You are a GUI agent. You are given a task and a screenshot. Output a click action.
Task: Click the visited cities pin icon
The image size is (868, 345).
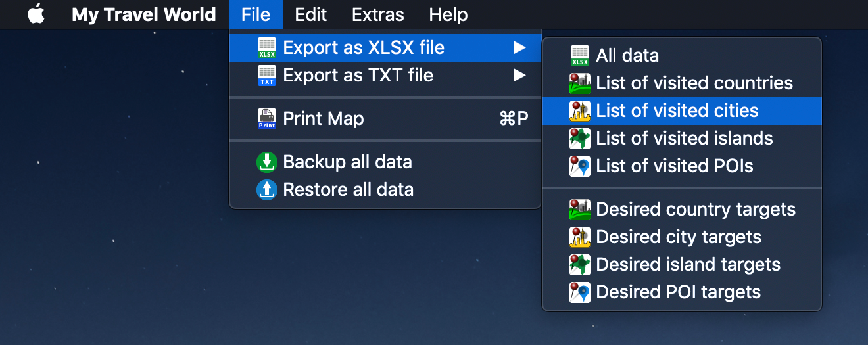pyautogui.click(x=580, y=111)
